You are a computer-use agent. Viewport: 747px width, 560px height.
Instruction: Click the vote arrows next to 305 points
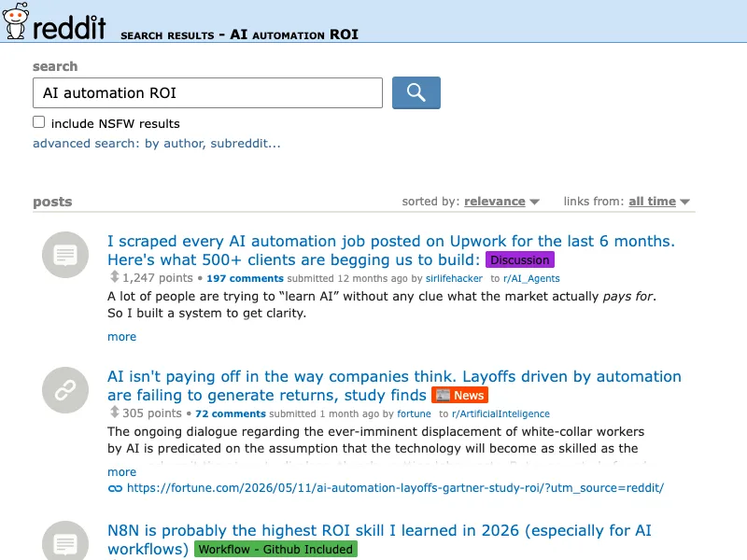pyautogui.click(x=114, y=412)
